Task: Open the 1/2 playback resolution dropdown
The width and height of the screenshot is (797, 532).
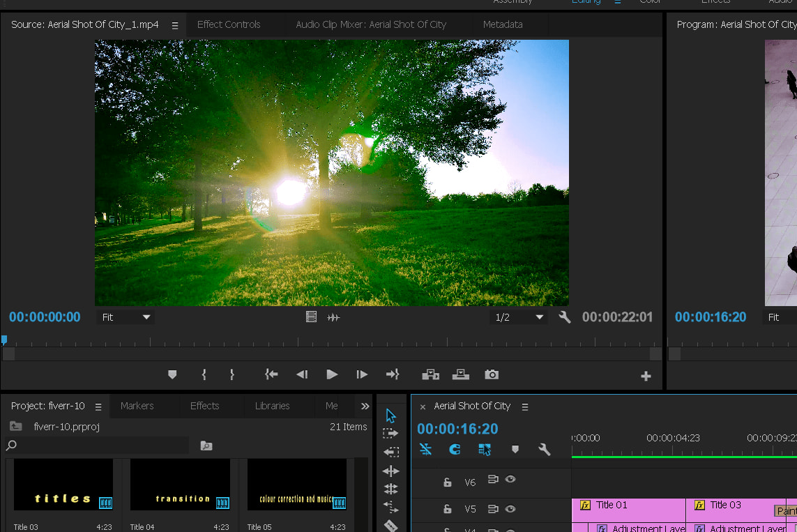Action: (x=519, y=317)
